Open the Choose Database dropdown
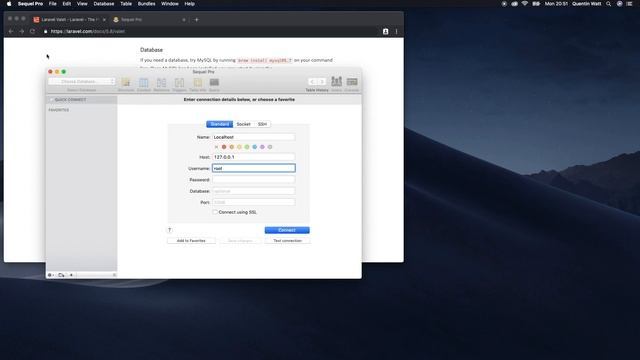This screenshot has width=640, height=360. pos(82,82)
